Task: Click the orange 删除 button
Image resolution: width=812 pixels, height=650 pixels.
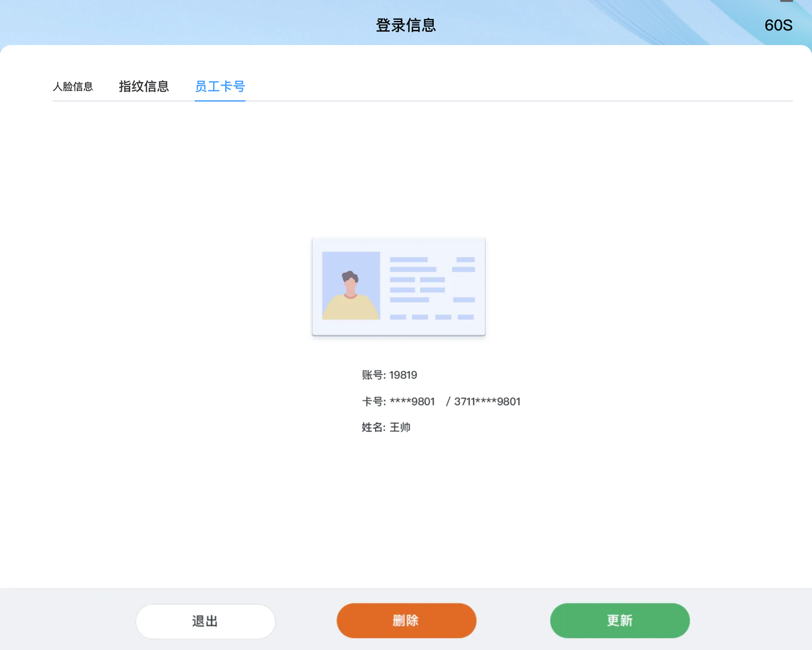Action: pyautogui.click(x=406, y=620)
